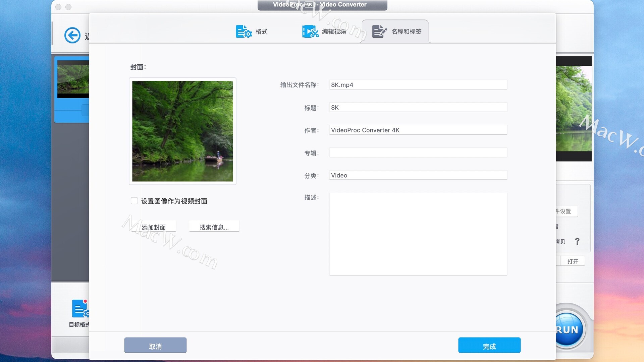The width and height of the screenshot is (644, 362).
Task: Focus the 作者 author field
Action: [x=418, y=130]
